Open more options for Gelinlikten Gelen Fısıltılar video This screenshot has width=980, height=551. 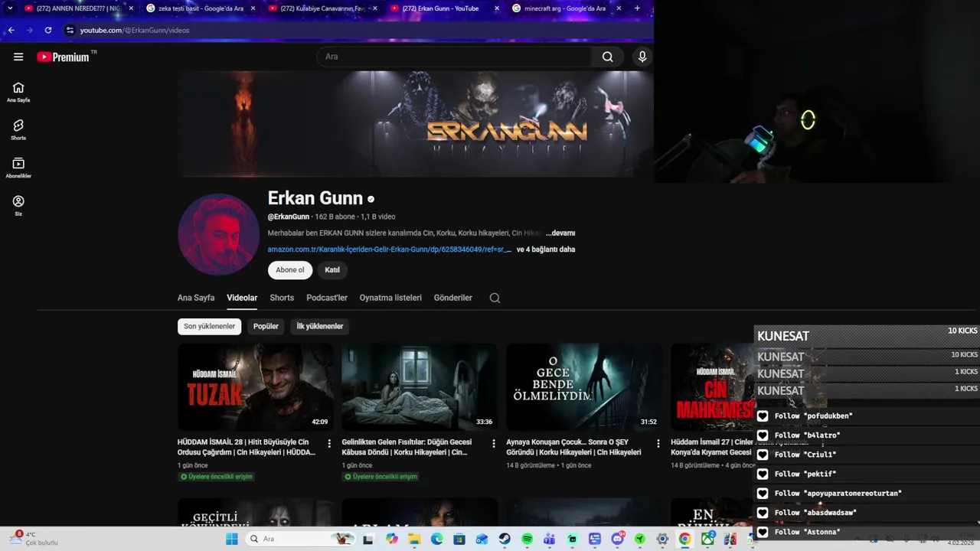[x=493, y=443]
